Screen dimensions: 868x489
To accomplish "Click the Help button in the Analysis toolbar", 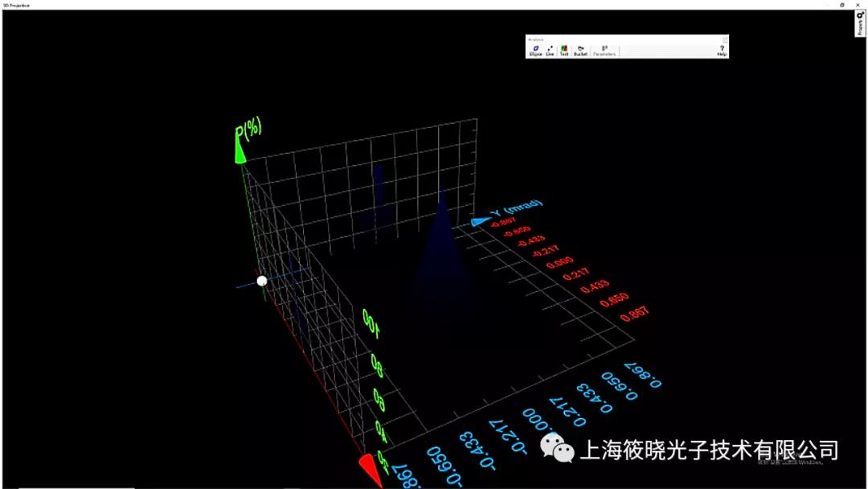I will [x=721, y=50].
